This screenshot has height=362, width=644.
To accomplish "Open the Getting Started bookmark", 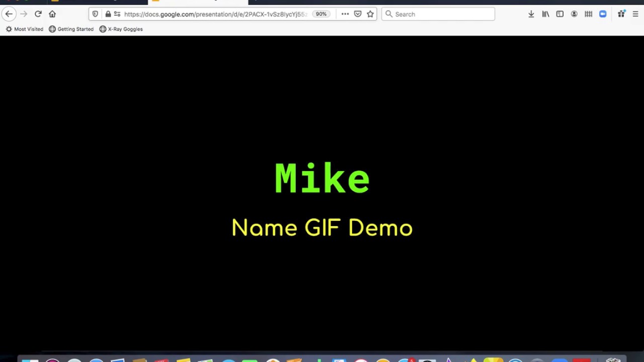I will pos(71,29).
